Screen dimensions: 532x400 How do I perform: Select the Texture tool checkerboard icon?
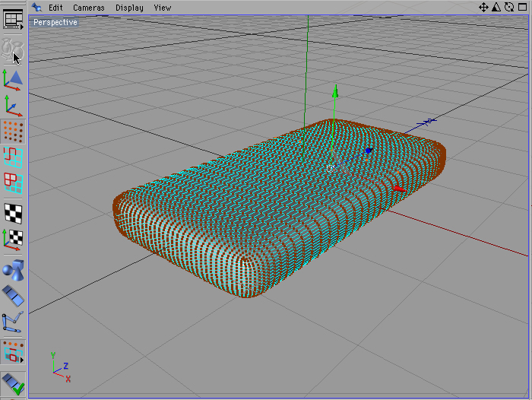pos(13,213)
